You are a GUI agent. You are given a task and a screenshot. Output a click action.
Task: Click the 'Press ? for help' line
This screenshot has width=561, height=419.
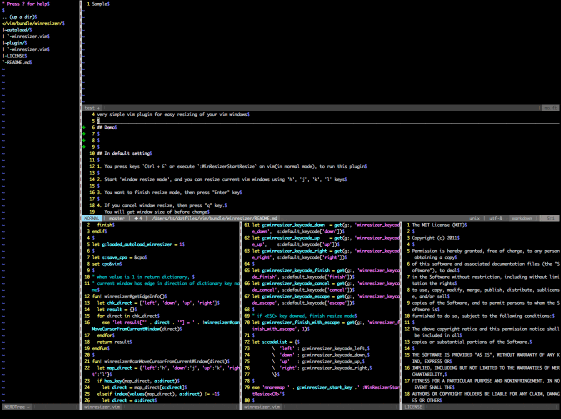click(x=26, y=4)
